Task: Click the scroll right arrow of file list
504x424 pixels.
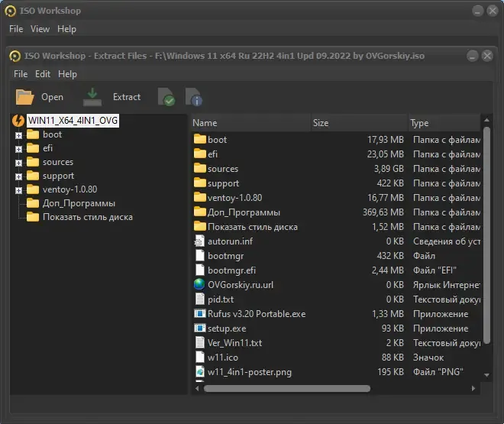Action: (x=473, y=388)
